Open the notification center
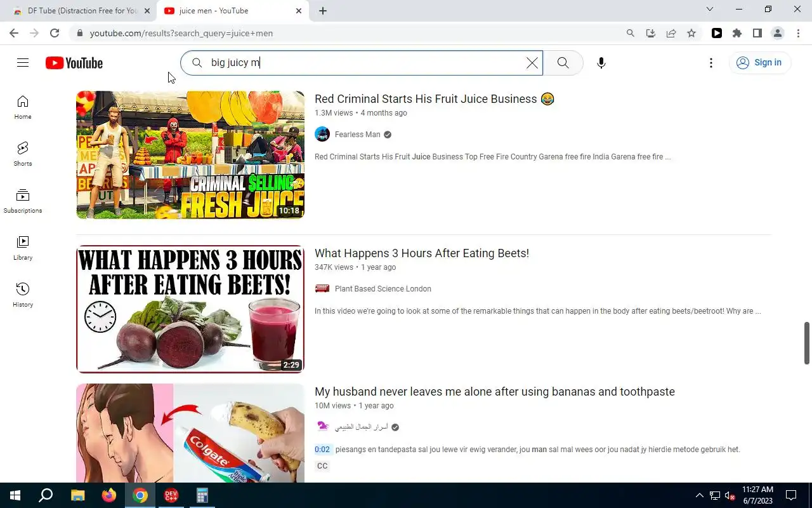Screen dimensions: 812x508 (x=791, y=495)
